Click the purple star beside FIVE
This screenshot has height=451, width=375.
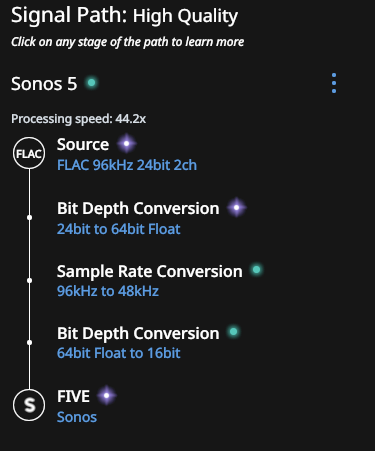click(107, 395)
